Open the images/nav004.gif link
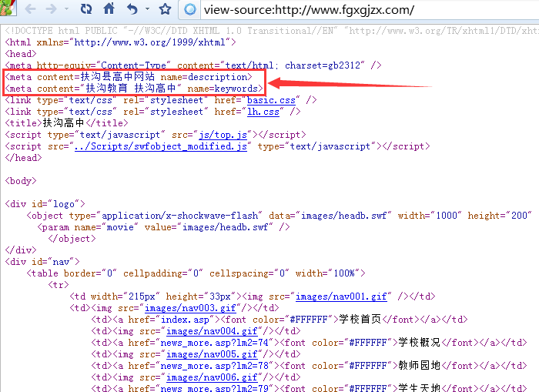 [x=212, y=331]
